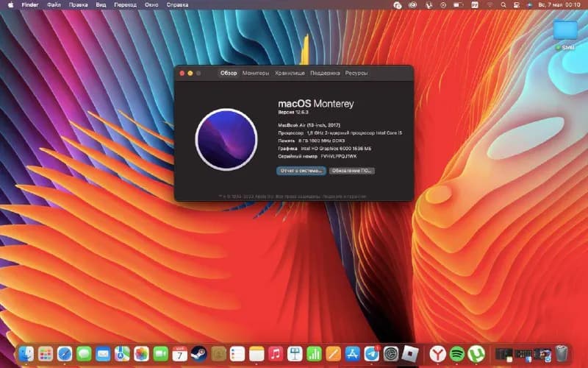The image size is (588, 368).
Task: Click the Siri icon in menu bar
Action: tap(529, 5)
